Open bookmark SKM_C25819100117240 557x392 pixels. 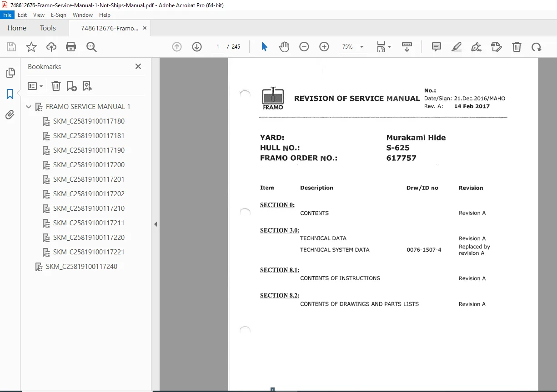tap(81, 267)
